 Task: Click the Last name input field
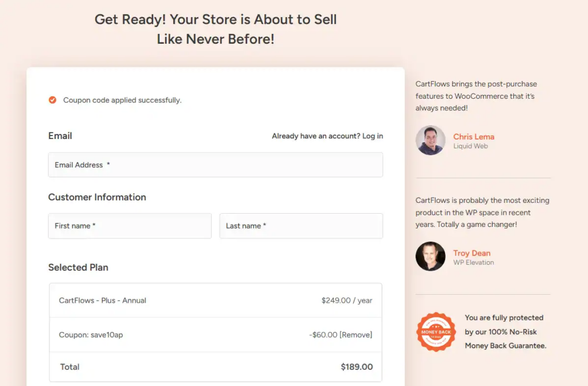pos(301,226)
